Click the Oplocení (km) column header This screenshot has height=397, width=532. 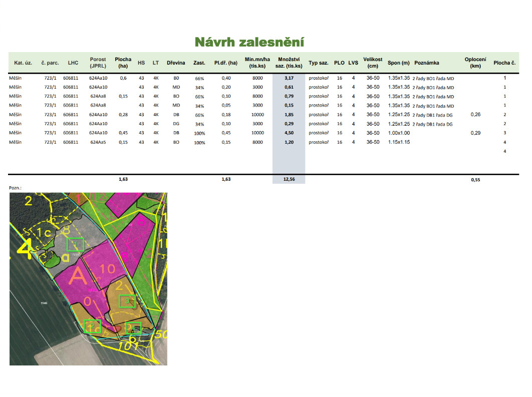(x=475, y=63)
